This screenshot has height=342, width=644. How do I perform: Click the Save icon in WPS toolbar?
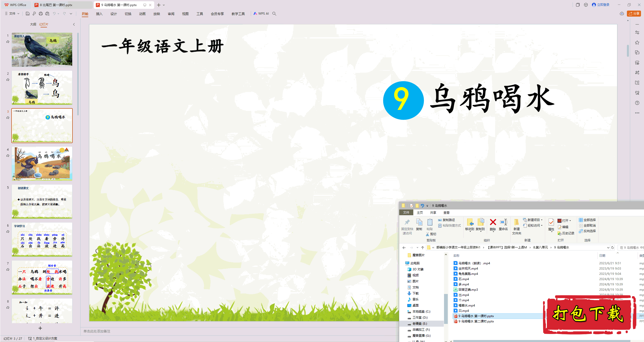coord(28,14)
